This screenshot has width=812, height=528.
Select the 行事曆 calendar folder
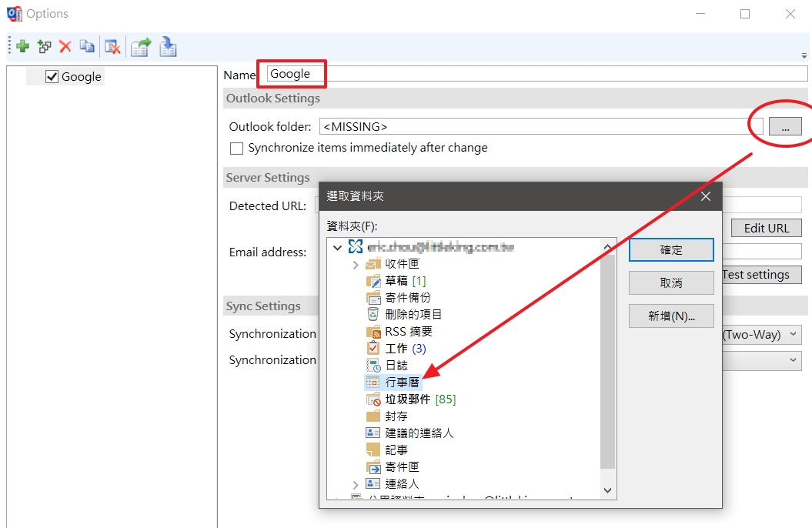402,383
